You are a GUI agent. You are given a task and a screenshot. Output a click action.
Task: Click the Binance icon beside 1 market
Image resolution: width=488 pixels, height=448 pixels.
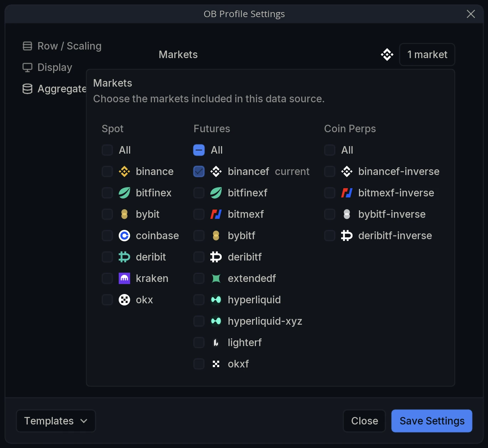387,55
